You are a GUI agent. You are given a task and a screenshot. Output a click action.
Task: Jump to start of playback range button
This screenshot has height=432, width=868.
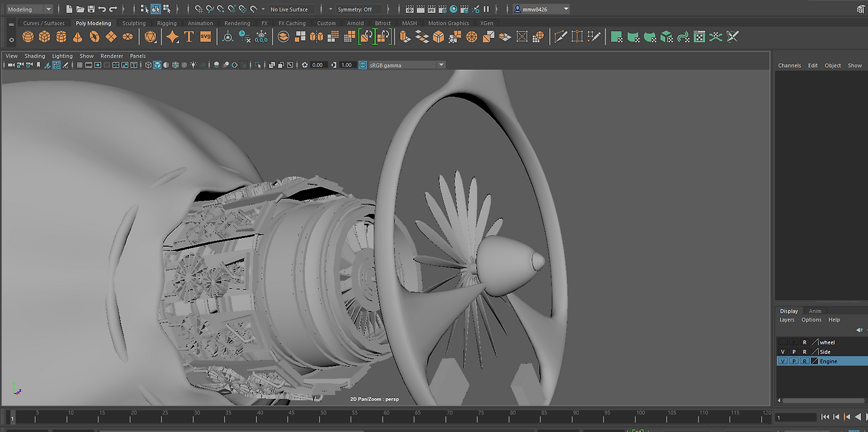(825, 416)
